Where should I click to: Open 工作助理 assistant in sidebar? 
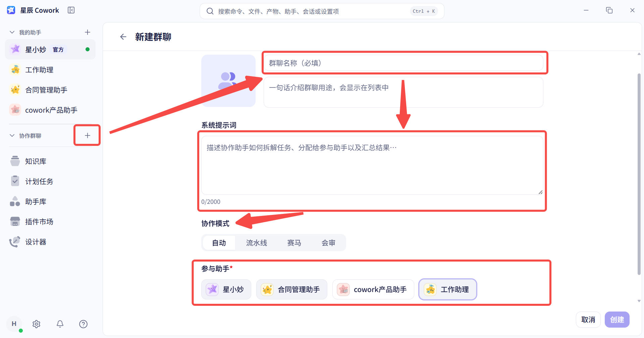tap(50, 70)
